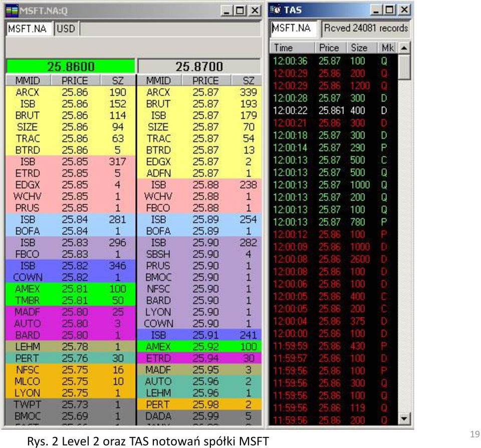Click the Mk column header in TAS
The image size is (481, 448).
(x=387, y=48)
